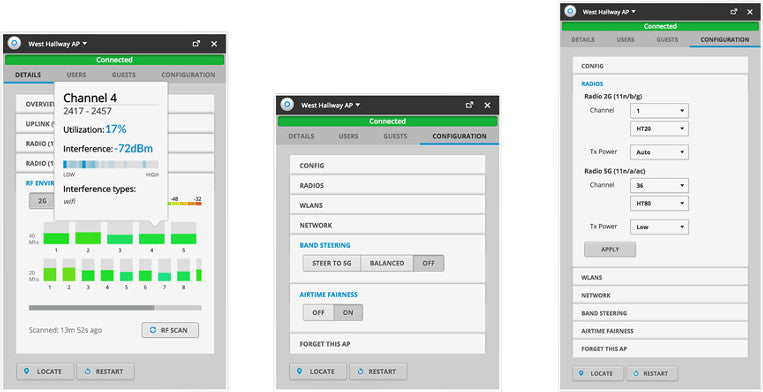Pop out right window with detach icon
This screenshot has width=763, height=392.
(x=733, y=12)
